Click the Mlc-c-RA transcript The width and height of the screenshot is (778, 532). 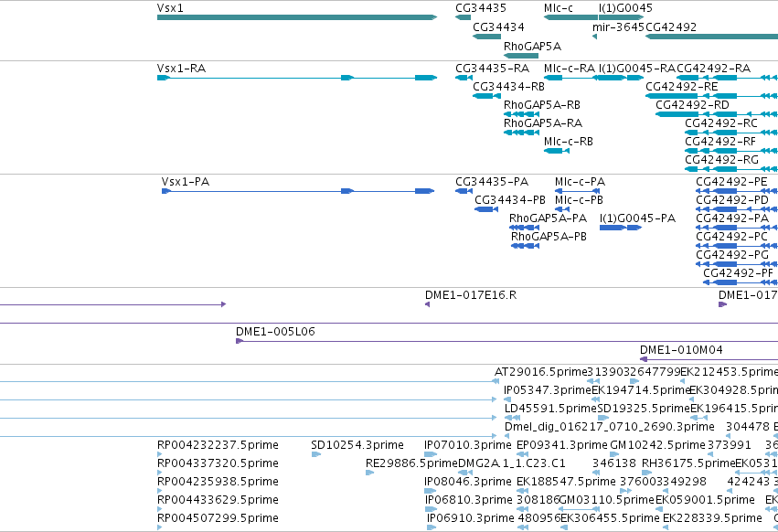(570, 78)
